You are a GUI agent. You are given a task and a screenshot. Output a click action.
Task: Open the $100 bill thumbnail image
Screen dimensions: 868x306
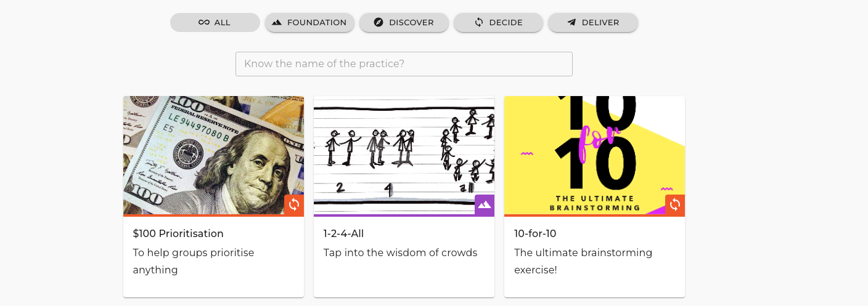203,154
